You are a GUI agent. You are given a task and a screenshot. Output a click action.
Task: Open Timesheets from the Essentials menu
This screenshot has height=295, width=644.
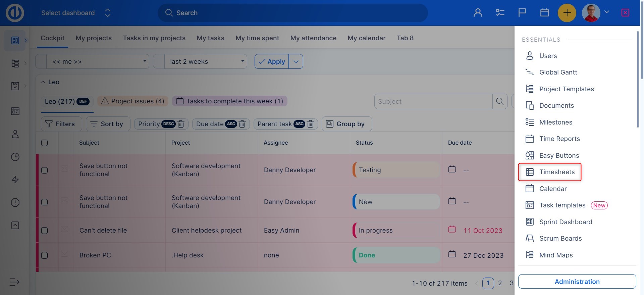pos(556,172)
